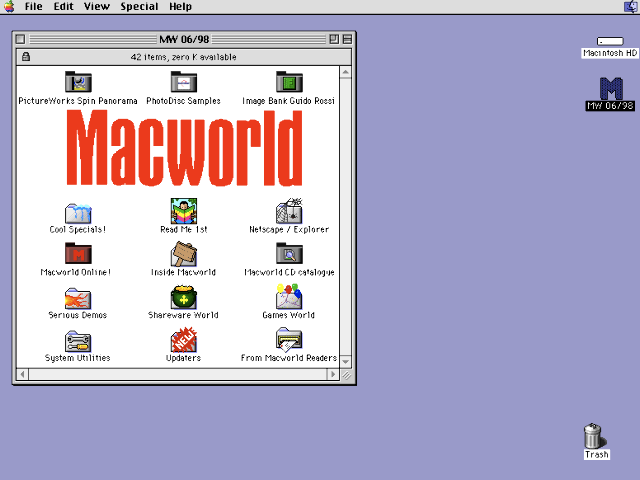Image resolution: width=640 pixels, height=480 pixels.
Task: Click the "Macintosh HD" label
Action: [x=610, y=53]
